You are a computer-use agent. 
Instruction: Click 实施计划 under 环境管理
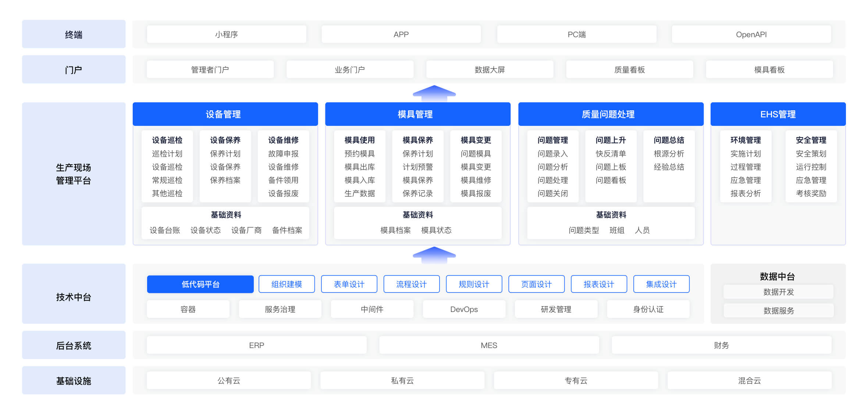pyautogui.click(x=746, y=153)
